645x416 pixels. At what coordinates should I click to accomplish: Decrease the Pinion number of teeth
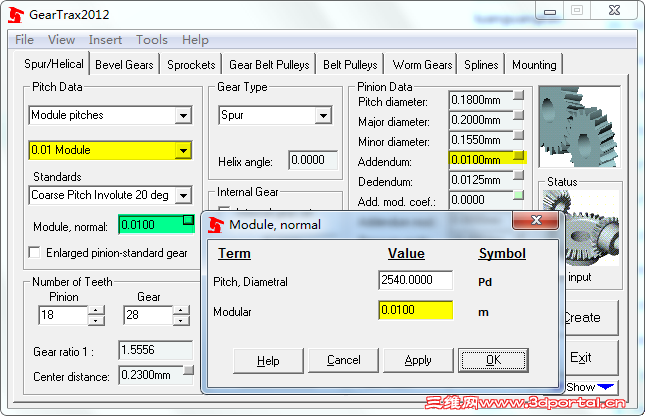coord(96,320)
